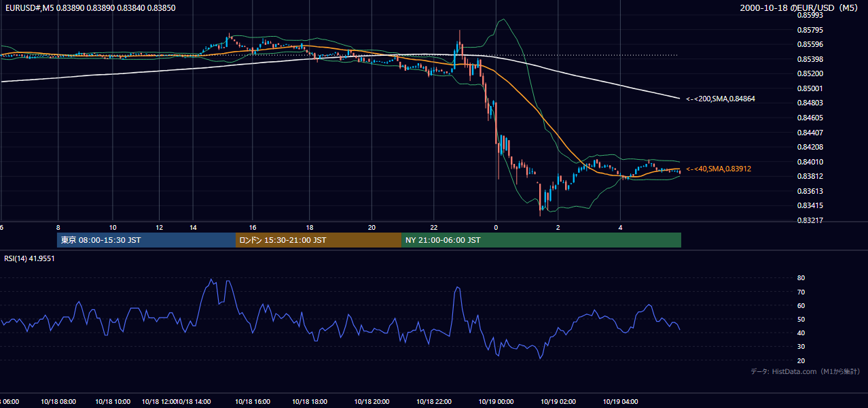Click the 10/18 16:00 date-time label

coord(252,401)
